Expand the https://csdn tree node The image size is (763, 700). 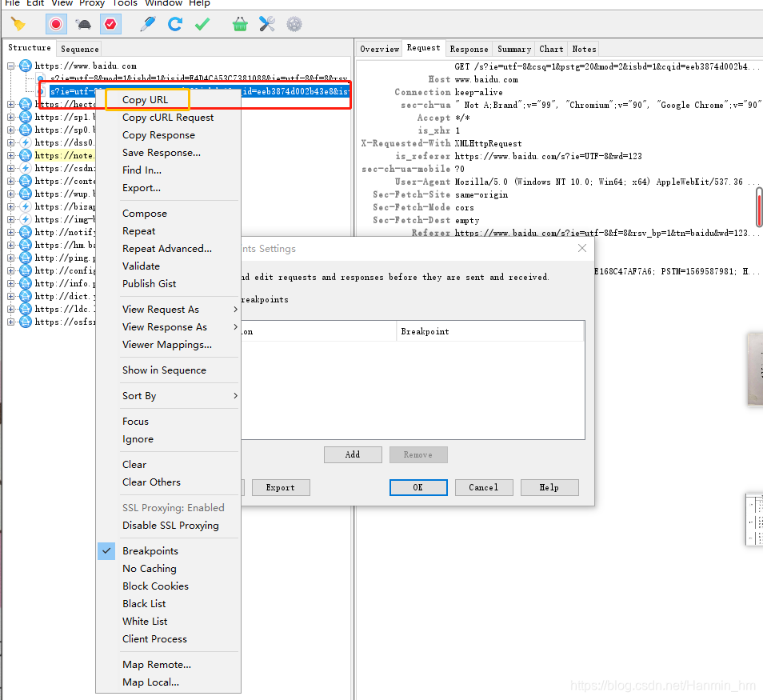pyautogui.click(x=10, y=168)
